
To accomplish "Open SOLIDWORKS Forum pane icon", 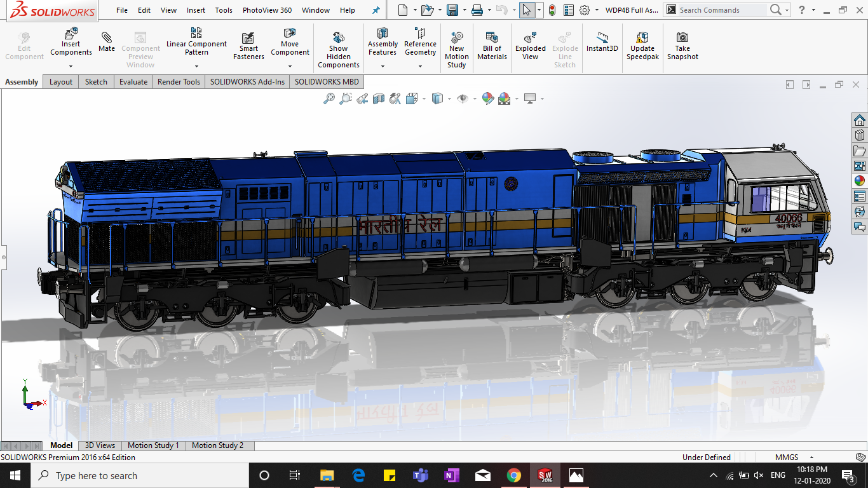I will 860,227.
